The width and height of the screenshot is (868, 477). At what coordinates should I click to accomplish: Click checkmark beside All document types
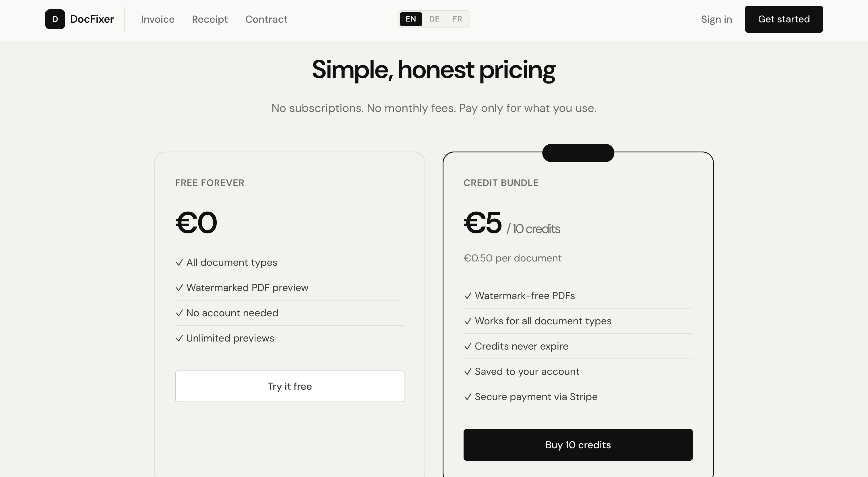179,262
